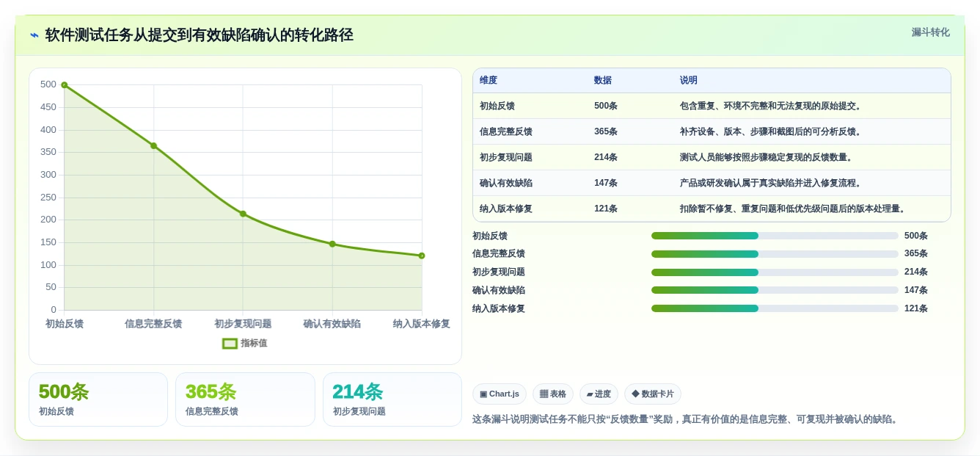Click the 147条 cell in the table

(x=606, y=183)
